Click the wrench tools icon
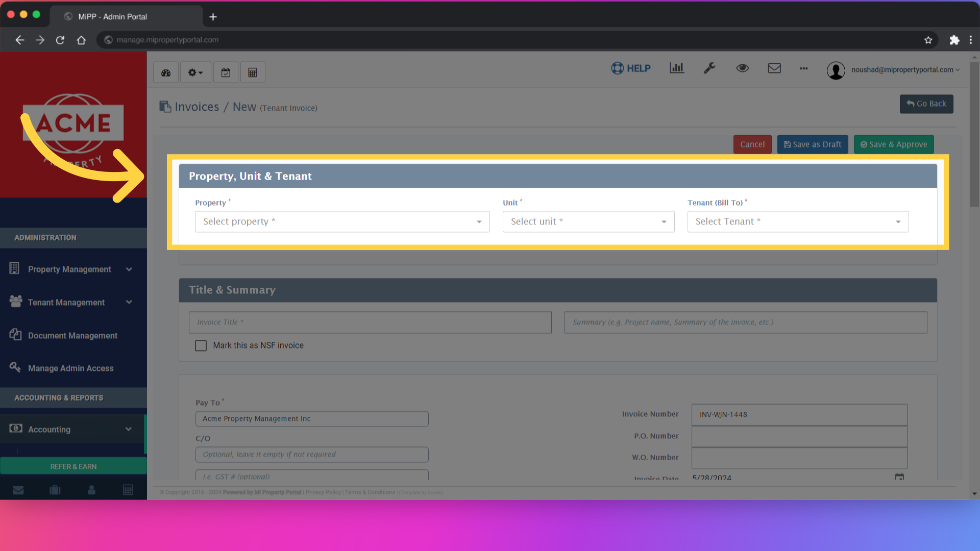980x551 pixels. (710, 68)
